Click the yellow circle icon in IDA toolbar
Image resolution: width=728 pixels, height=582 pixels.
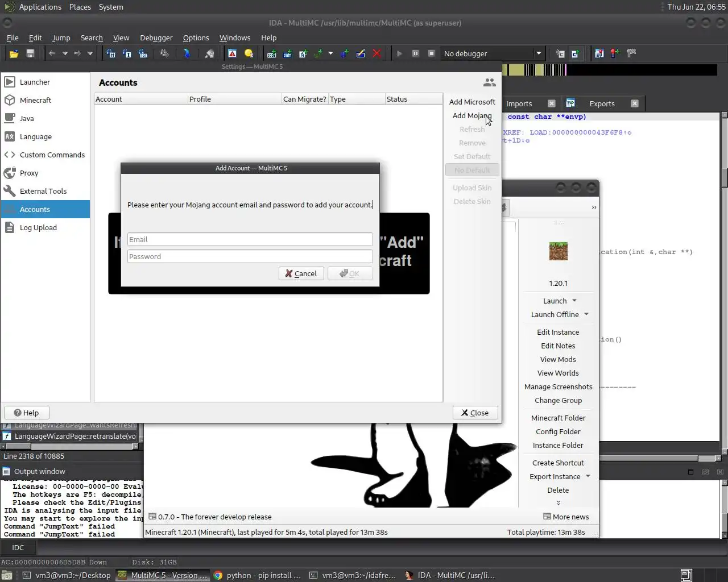[x=249, y=53]
